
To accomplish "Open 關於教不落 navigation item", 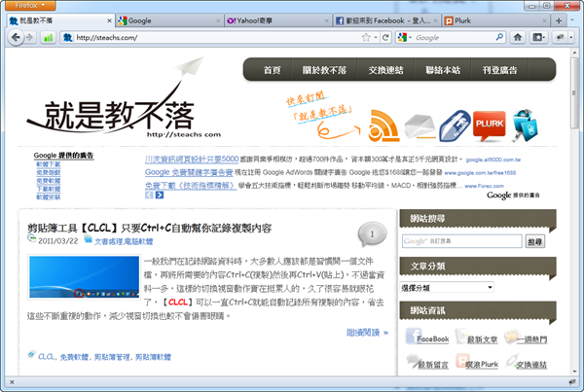I will point(324,70).
